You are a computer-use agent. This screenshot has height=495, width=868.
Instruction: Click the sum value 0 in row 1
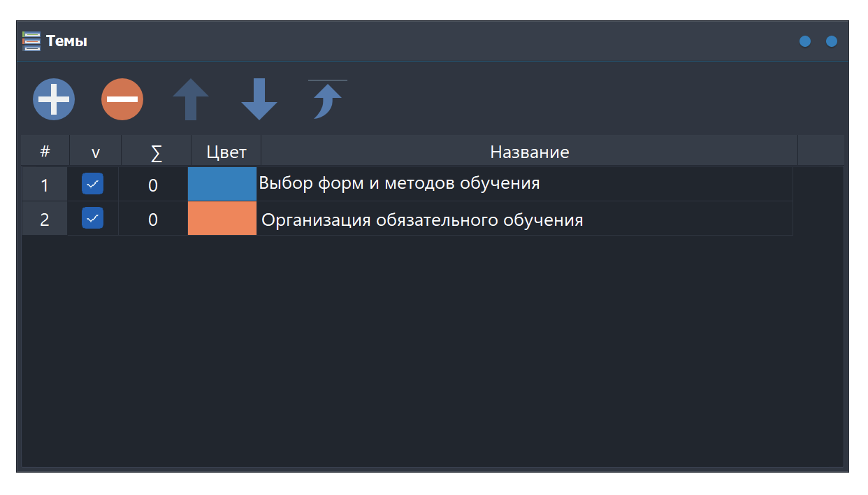click(x=153, y=185)
